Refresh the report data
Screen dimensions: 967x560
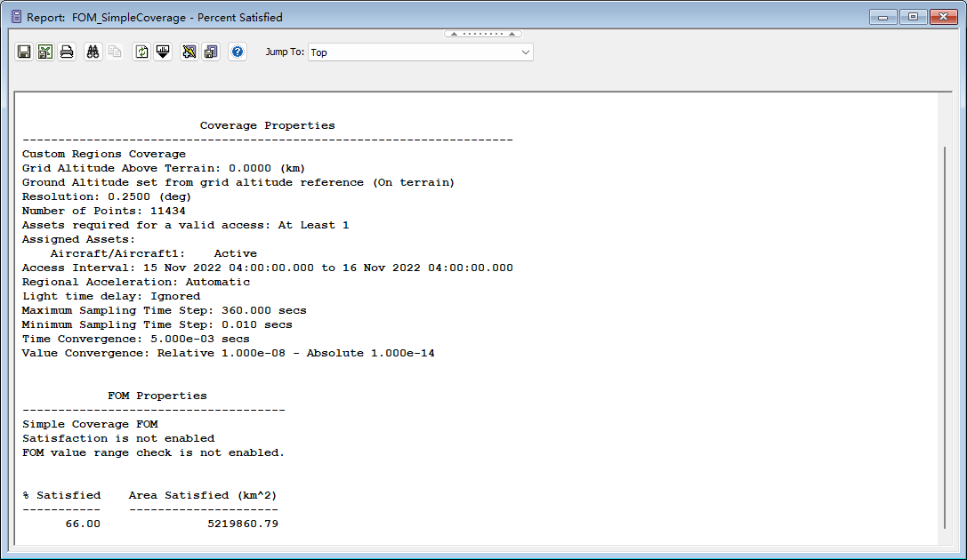(141, 52)
